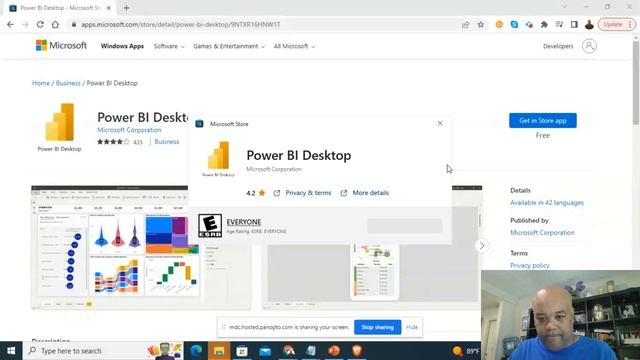This screenshot has width=640, height=360.
Task: Open the Privacy policy link
Action: click(530, 265)
